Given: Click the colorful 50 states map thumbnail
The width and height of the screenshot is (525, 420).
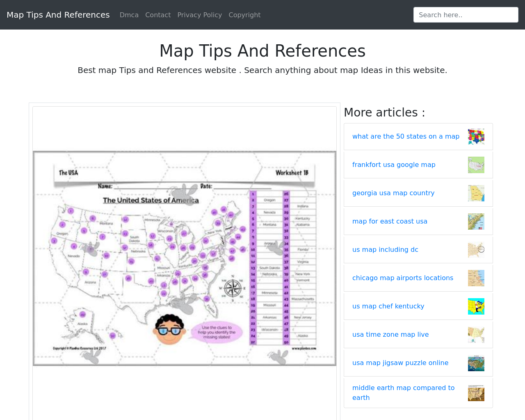Looking at the screenshot, I should [x=476, y=137].
